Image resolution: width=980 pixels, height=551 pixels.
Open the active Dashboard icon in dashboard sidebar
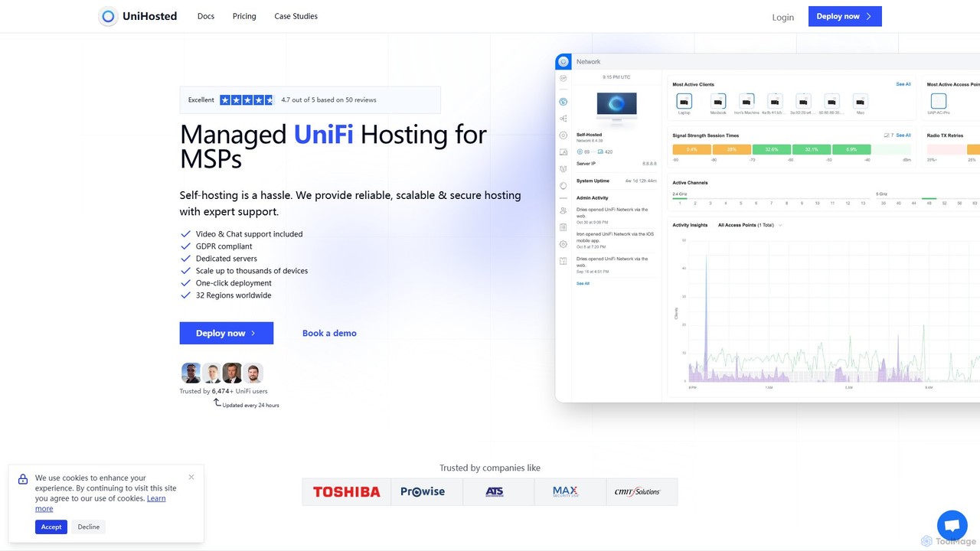click(x=563, y=102)
